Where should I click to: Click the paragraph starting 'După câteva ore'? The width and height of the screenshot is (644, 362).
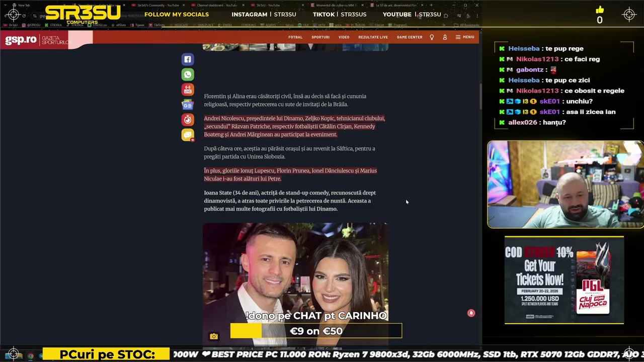pos(289,152)
